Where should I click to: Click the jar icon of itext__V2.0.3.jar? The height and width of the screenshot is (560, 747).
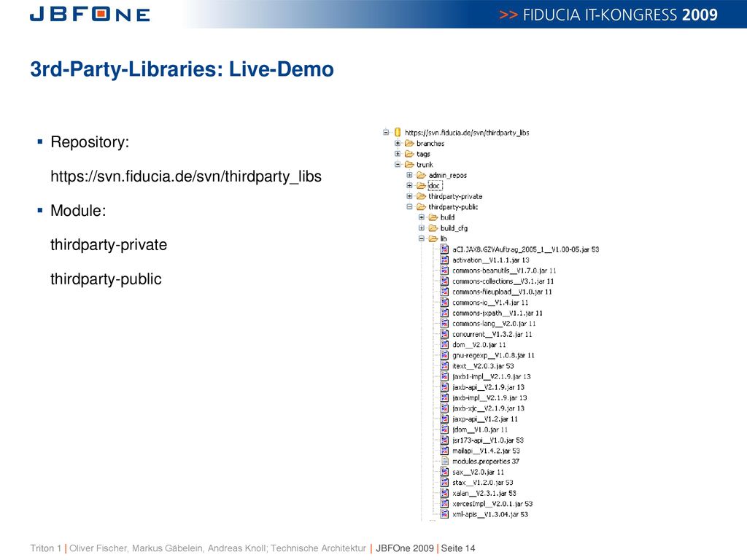click(x=444, y=366)
